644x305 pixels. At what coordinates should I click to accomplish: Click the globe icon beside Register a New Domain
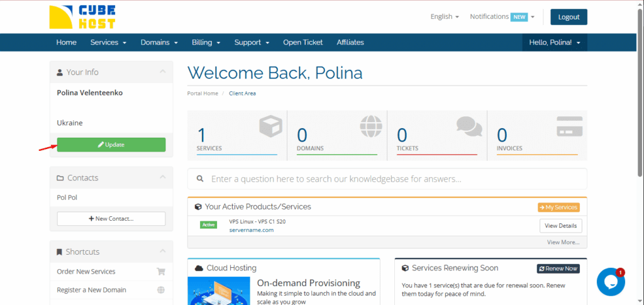(161, 290)
